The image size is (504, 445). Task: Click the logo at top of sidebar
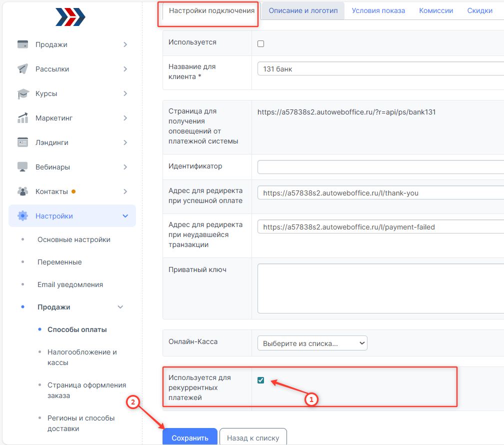point(70,17)
